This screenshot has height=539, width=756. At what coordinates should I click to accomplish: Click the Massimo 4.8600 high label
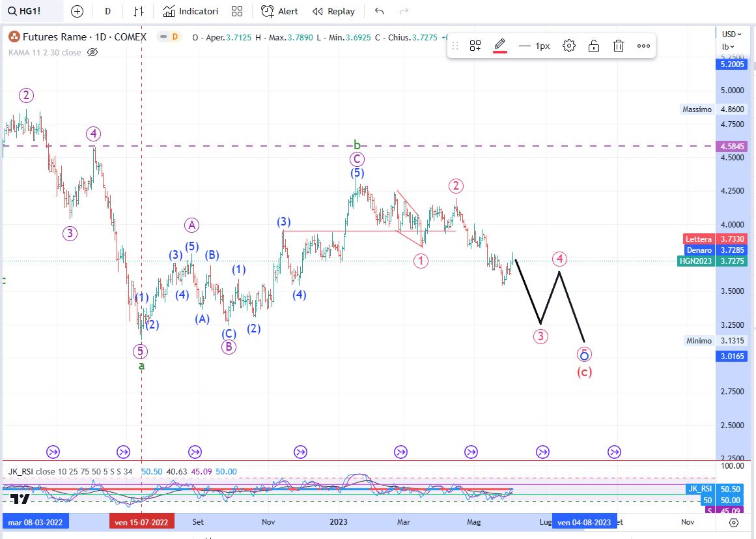tap(714, 109)
